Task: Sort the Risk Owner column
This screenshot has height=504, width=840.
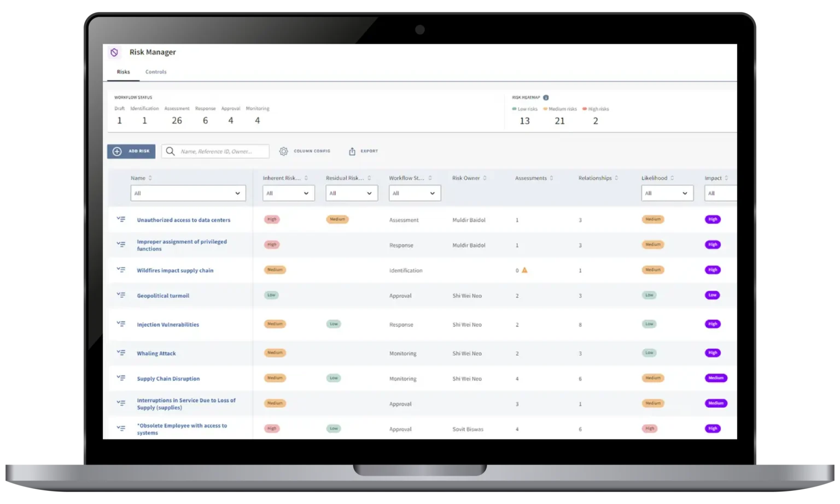Action: pos(485,178)
